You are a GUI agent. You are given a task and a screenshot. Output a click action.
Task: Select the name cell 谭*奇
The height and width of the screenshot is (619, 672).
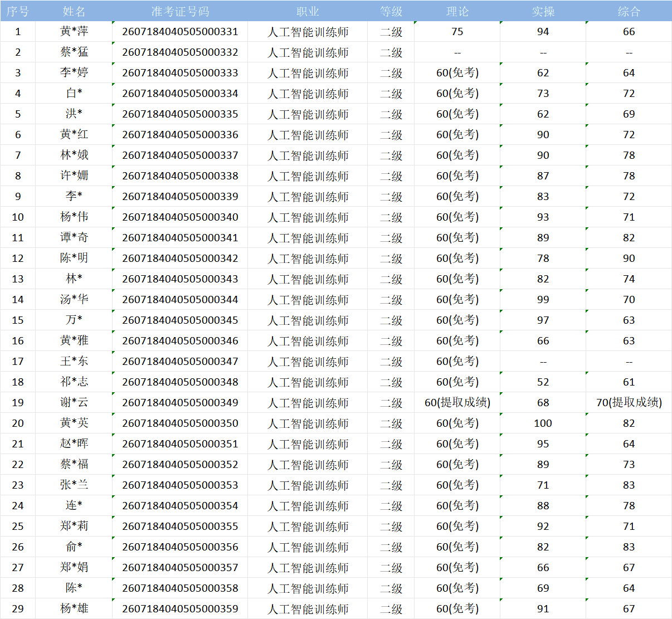point(74,237)
